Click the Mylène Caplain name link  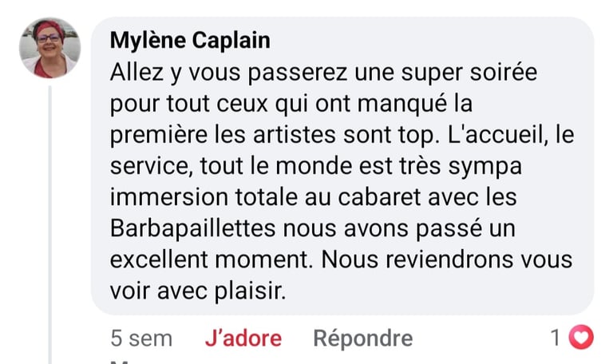click(190, 40)
